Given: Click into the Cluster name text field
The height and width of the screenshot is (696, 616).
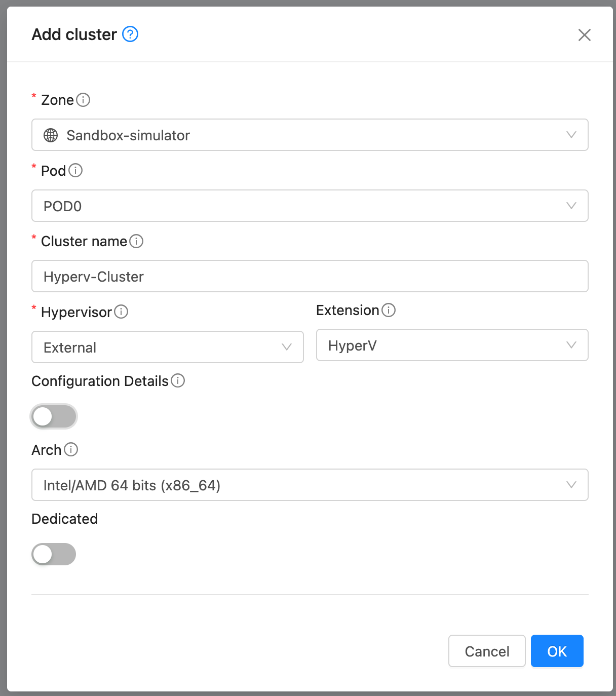Looking at the screenshot, I should tap(310, 276).
